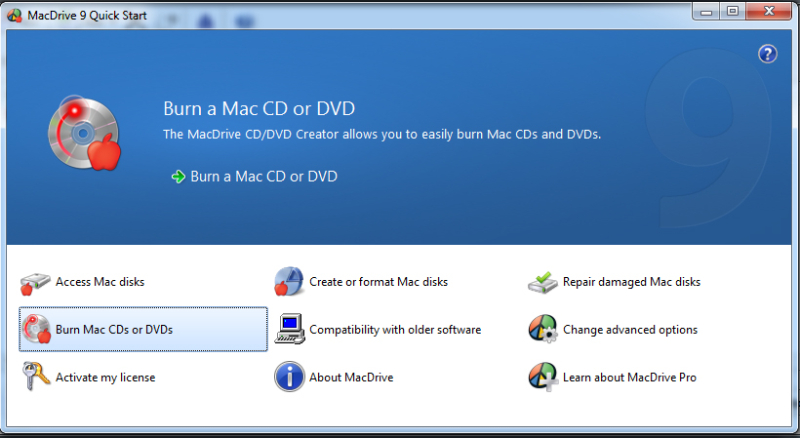This screenshot has height=438, width=800.
Task: Click the Access Mac disks drive icon
Action: [35, 282]
